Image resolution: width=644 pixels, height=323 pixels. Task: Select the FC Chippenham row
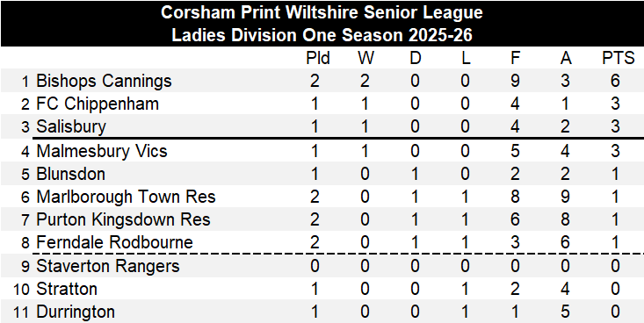tap(322, 104)
